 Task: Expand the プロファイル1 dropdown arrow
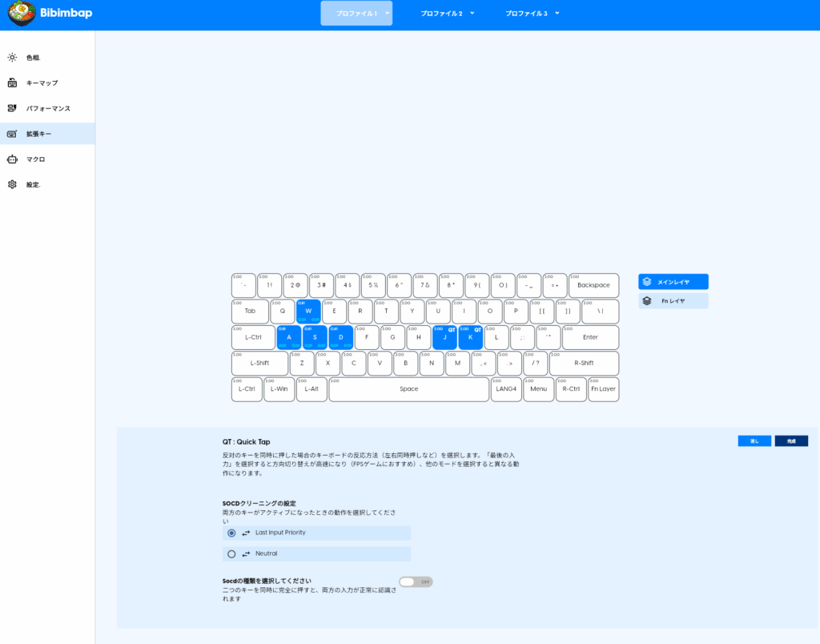pyautogui.click(x=388, y=14)
